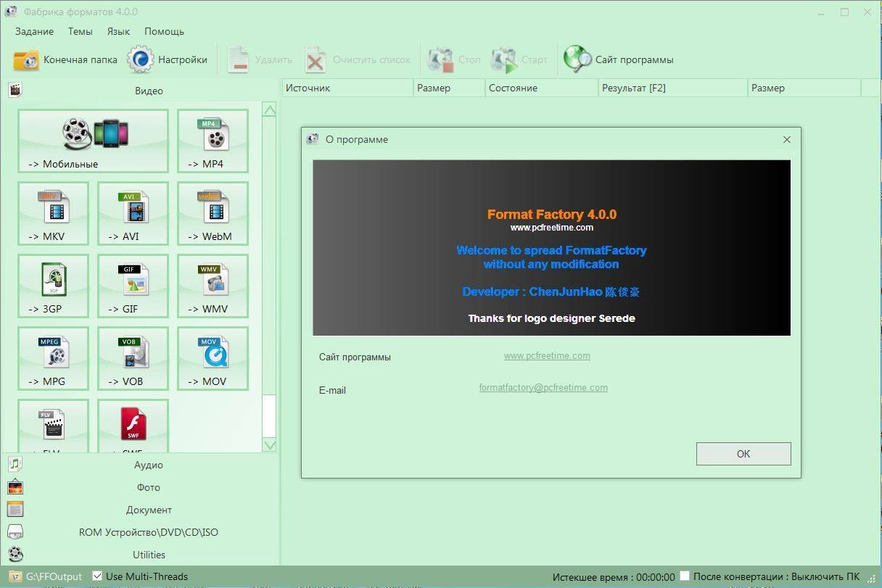Click scroll down arrow in video panel
Viewport: 882px width, 588px height.
[x=269, y=445]
